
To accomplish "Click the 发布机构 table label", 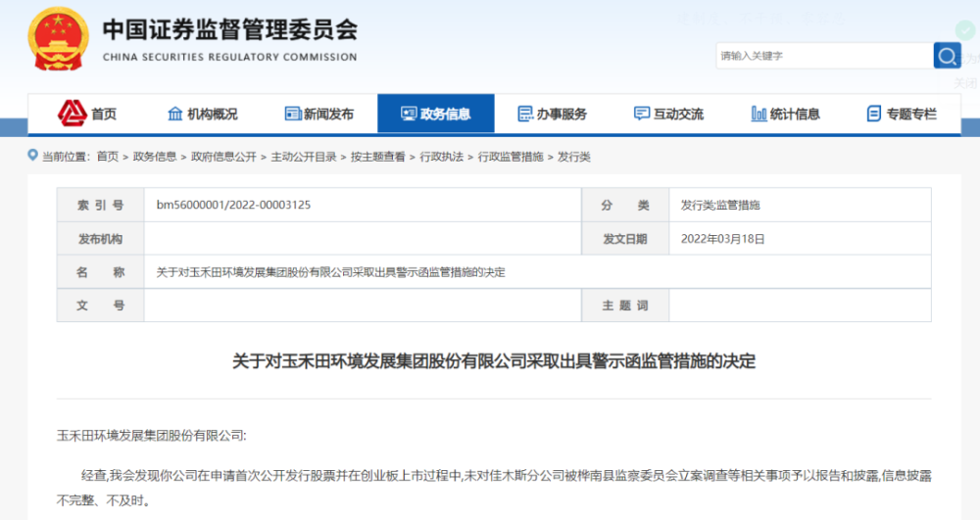I will [101, 239].
